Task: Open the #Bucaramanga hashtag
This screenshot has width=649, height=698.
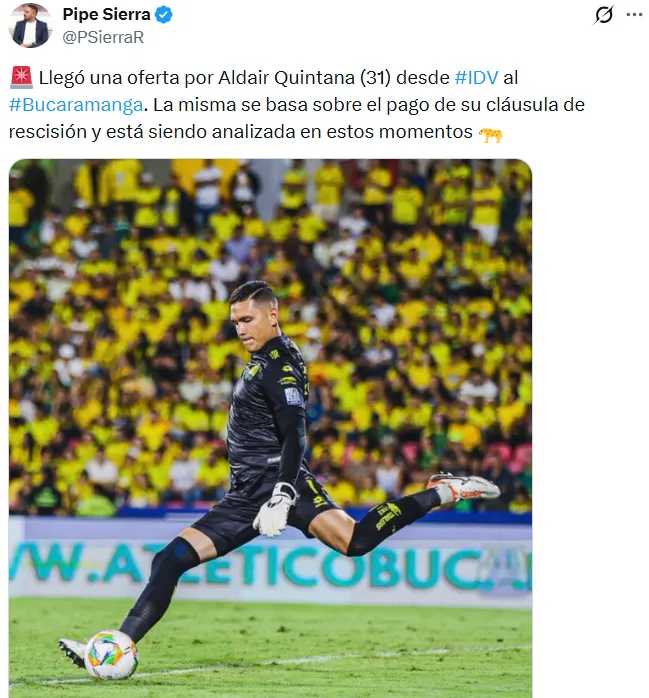Action: point(76,105)
